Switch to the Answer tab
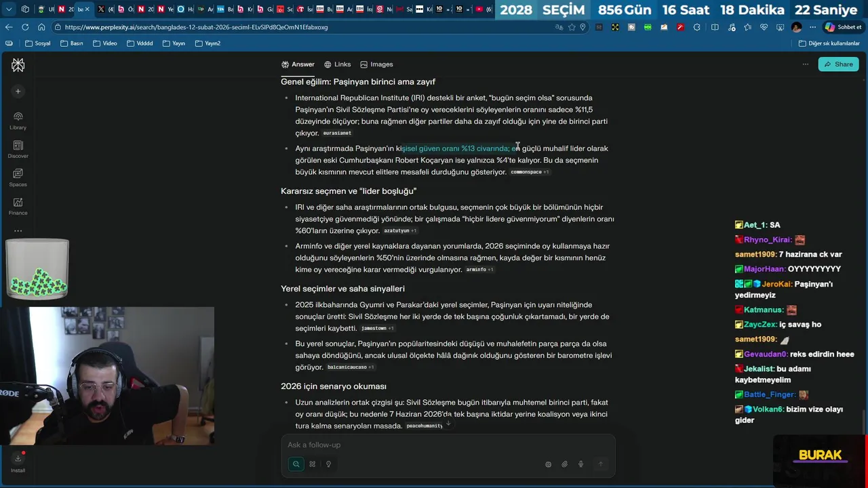Screen dimensions: 868x488 click(298, 64)
